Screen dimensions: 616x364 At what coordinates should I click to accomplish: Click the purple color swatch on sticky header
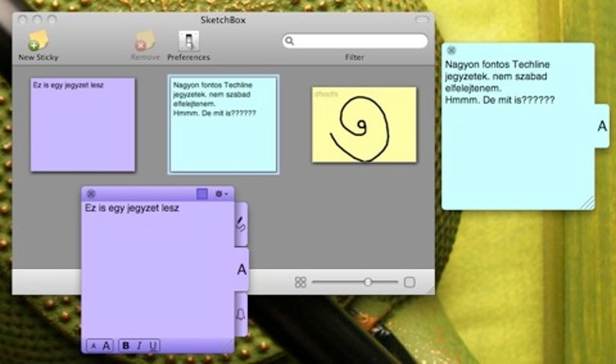(202, 194)
